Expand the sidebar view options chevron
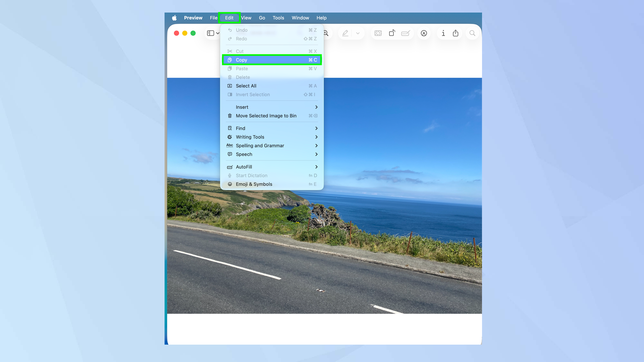Viewport: 644px width, 362px height. coord(217,33)
